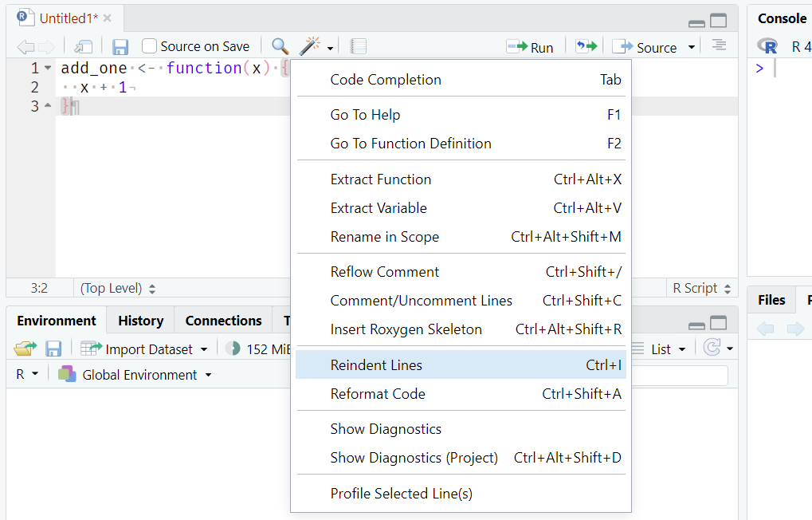Click the show in new window icon
The image size is (812, 520).
click(83, 47)
